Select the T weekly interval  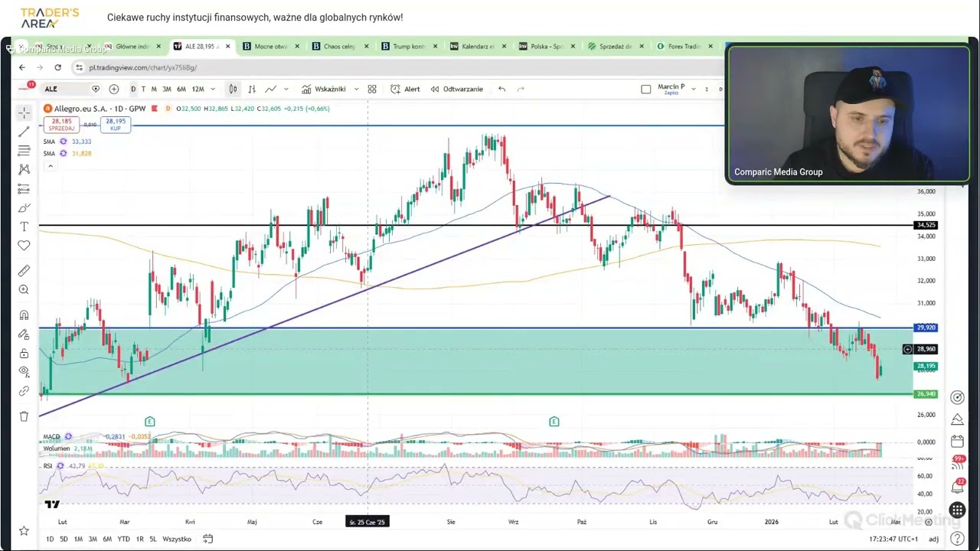[143, 89]
